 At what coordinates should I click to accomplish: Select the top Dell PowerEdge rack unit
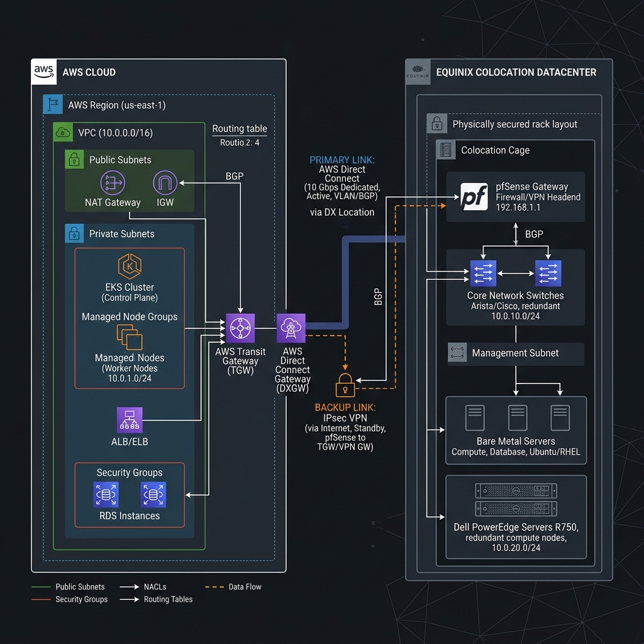pyautogui.click(x=516, y=491)
